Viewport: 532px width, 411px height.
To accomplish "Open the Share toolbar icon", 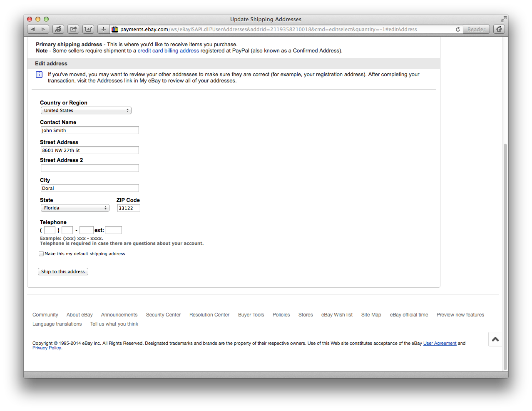I will [73, 29].
